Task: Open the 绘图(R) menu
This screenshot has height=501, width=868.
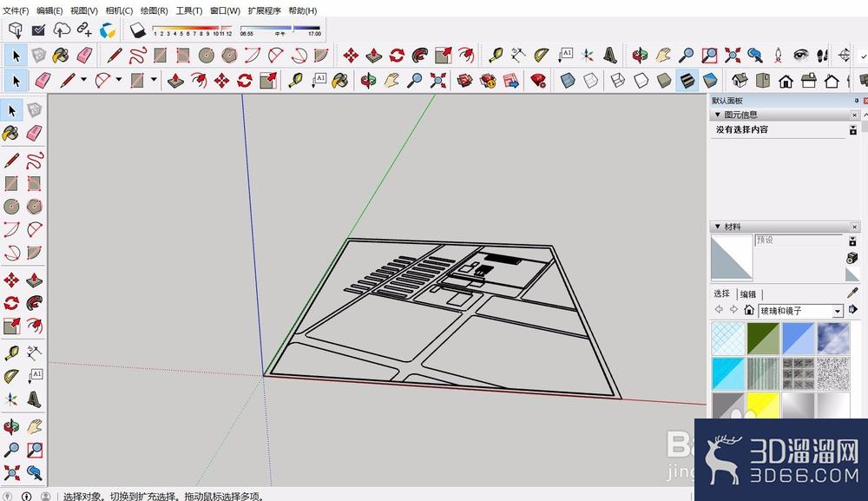Action: click(154, 10)
